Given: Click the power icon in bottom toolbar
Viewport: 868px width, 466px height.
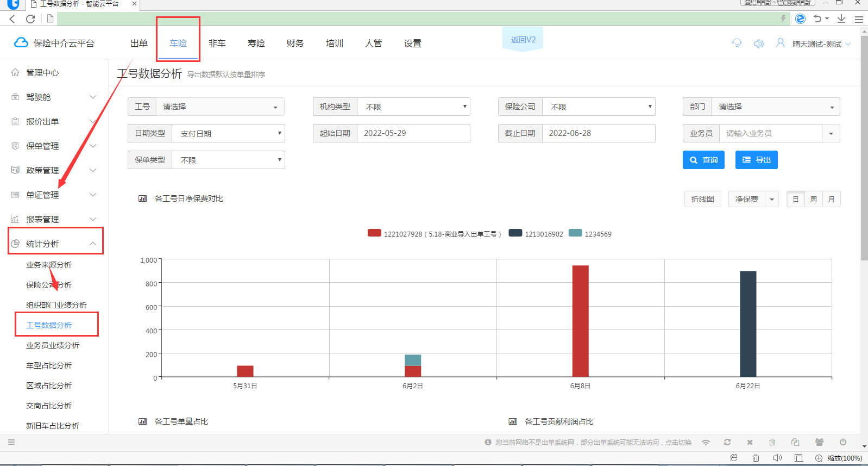Looking at the screenshot, I should [x=843, y=442].
